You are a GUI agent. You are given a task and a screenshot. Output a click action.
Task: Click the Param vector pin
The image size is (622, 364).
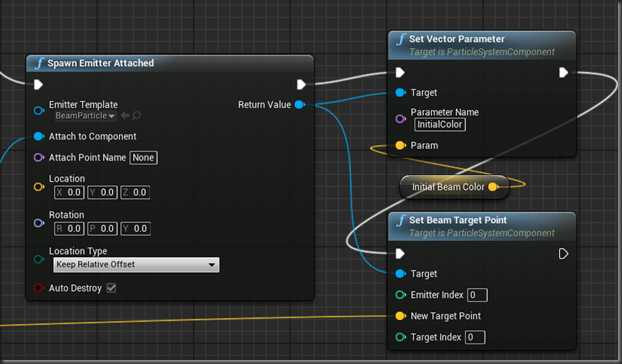[400, 146]
